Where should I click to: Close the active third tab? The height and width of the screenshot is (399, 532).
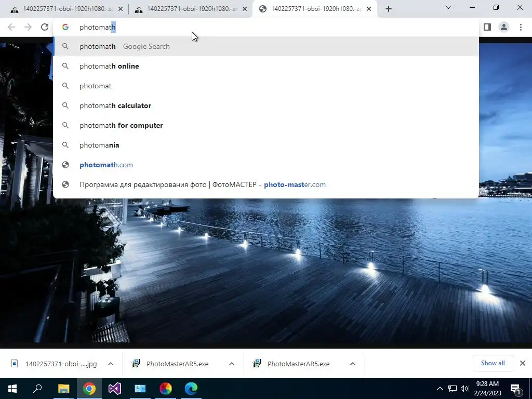pos(369,9)
